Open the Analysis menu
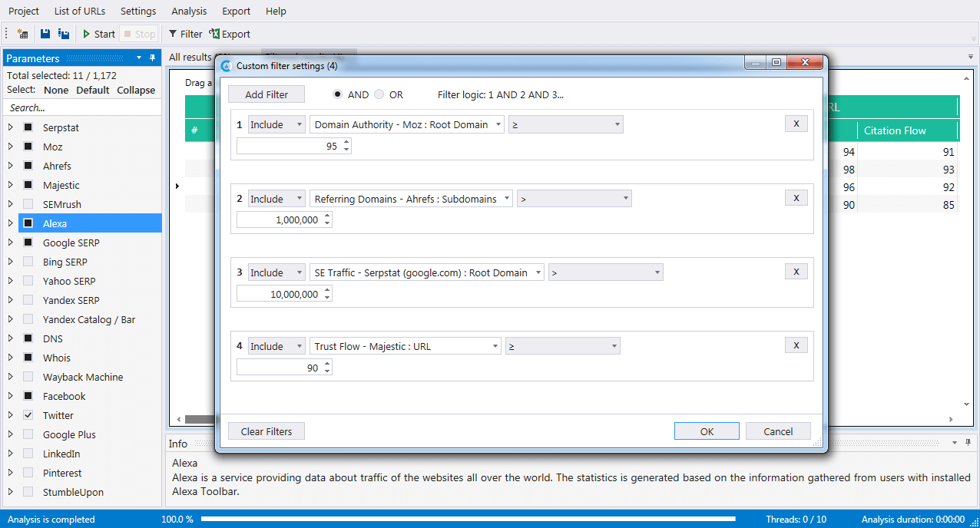This screenshot has height=528, width=980. tap(189, 11)
